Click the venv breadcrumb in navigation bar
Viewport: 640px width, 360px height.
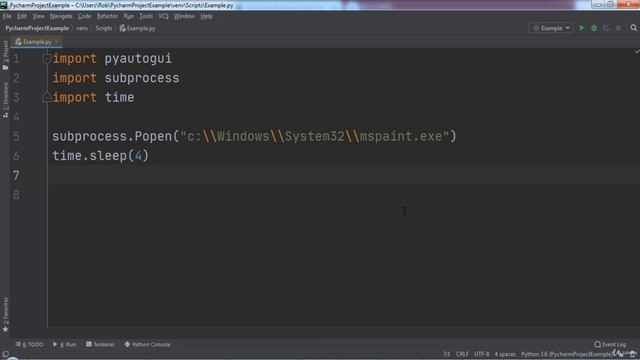pyautogui.click(x=82, y=28)
